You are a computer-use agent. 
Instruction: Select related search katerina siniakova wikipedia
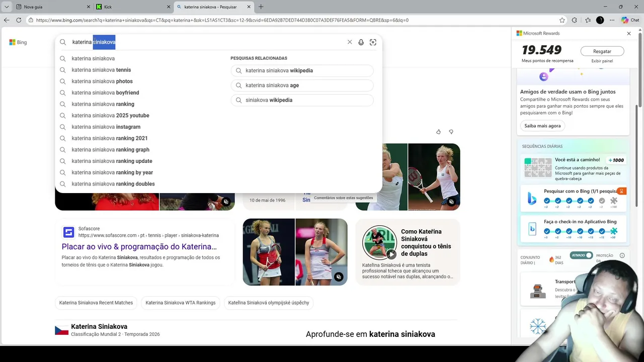302,71
